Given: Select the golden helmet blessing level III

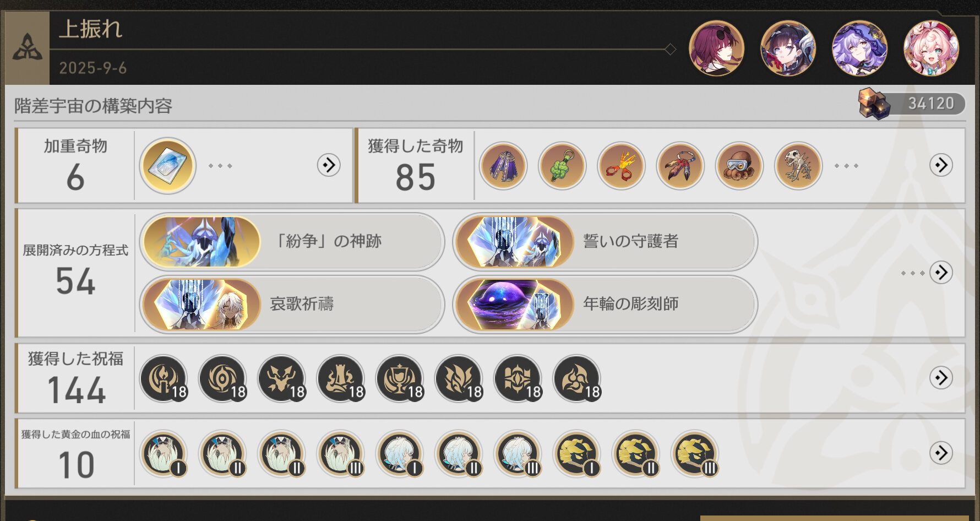Looking at the screenshot, I should pos(695,454).
